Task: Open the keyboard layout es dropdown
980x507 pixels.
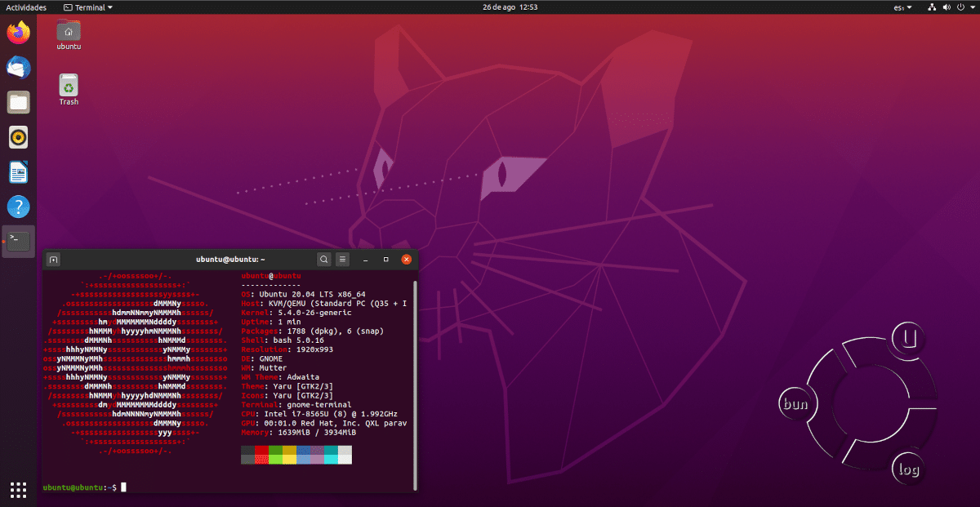Action: coord(902,7)
